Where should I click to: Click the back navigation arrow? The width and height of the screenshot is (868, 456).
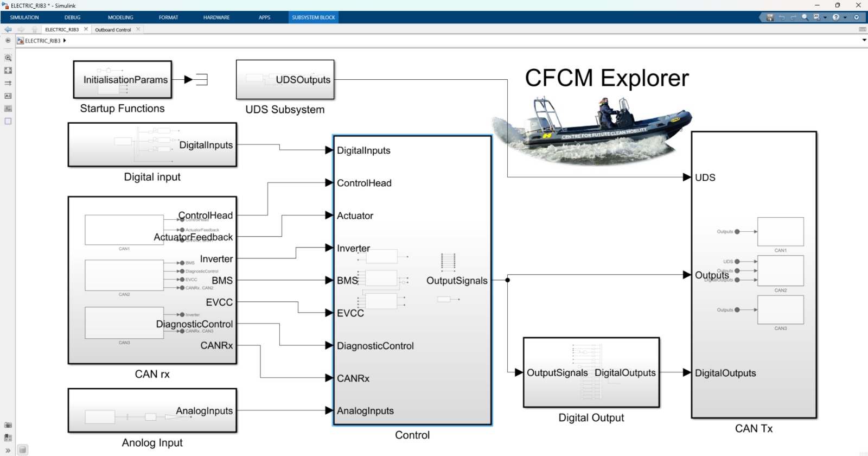[x=8, y=29]
